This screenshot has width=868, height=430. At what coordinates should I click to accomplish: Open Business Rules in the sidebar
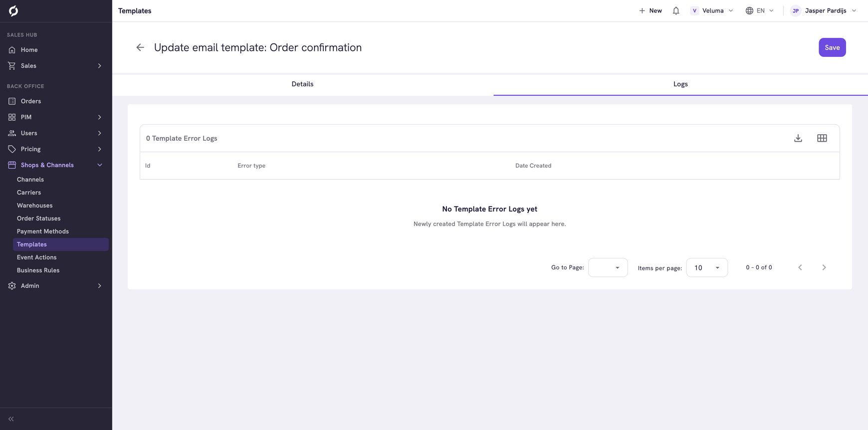pyautogui.click(x=38, y=270)
